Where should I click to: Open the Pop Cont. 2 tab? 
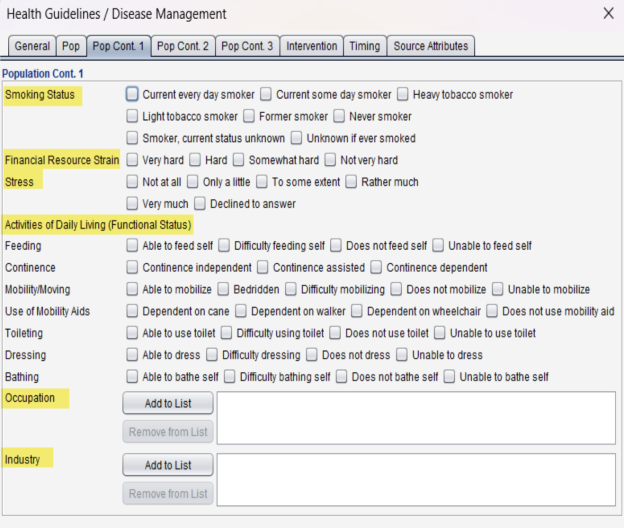tap(183, 46)
